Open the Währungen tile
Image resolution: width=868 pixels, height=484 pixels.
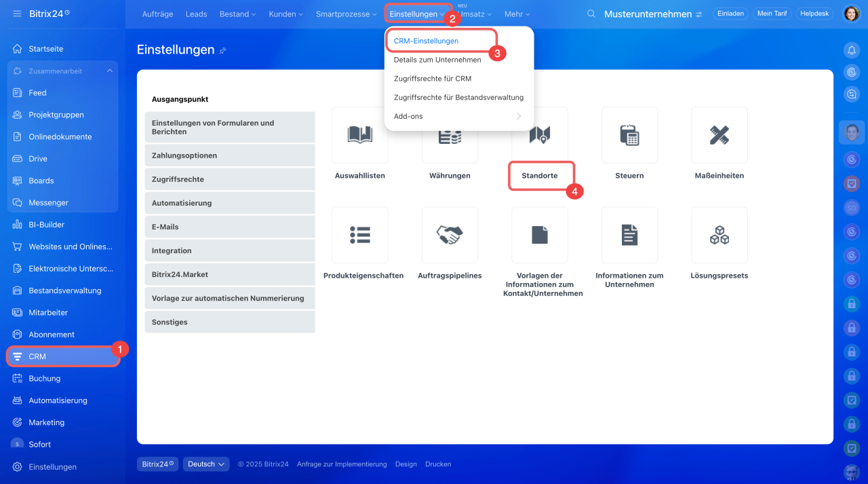coord(450,135)
